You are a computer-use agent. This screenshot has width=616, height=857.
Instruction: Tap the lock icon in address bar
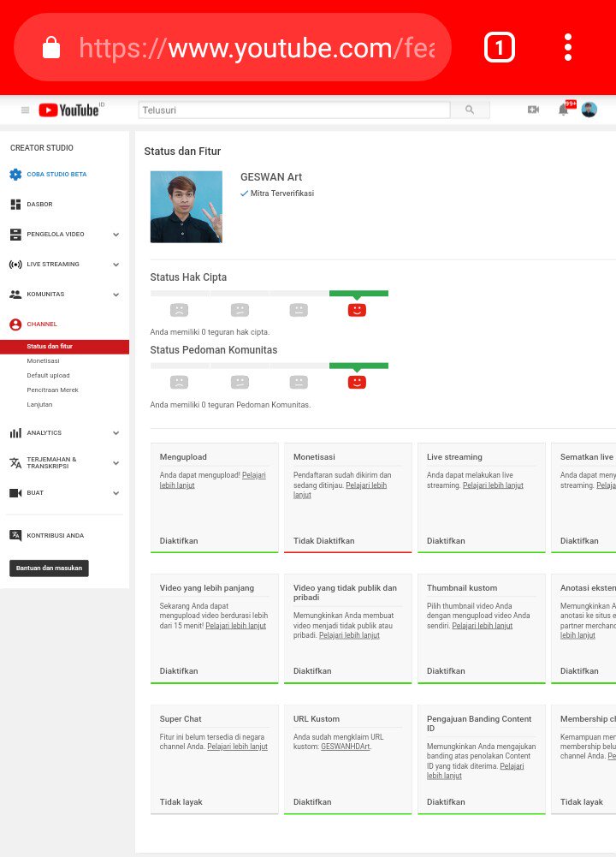coord(51,48)
